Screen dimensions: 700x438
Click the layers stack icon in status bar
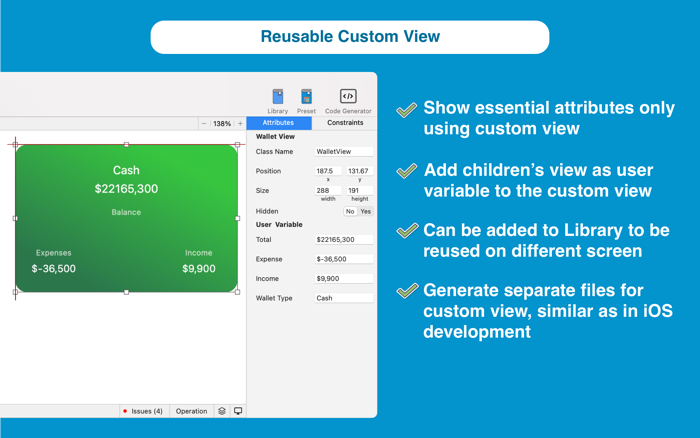(222, 411)
